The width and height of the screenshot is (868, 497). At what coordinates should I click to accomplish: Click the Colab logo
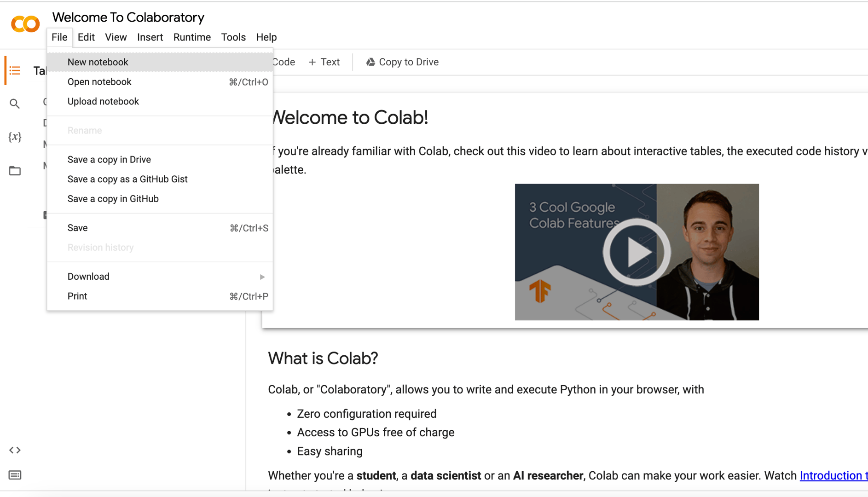25,24
